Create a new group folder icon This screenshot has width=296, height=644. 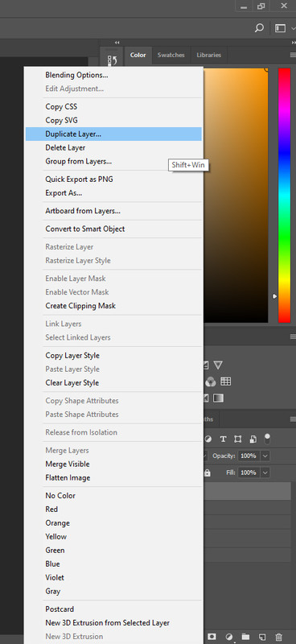[x=245, y=637]
